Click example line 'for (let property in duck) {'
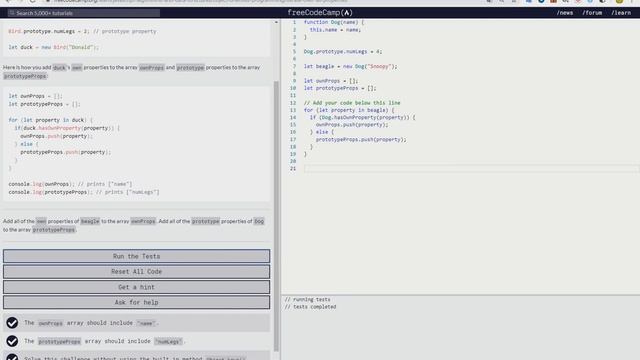 tap(51, 120)
